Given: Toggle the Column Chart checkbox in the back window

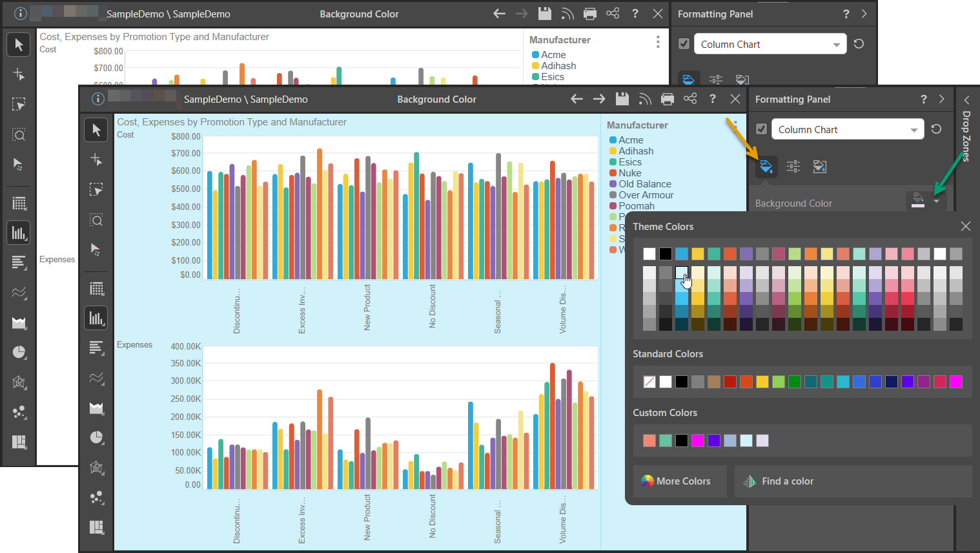Looking at the screenshot, I should pyautogui.click(x=684, y=44).
